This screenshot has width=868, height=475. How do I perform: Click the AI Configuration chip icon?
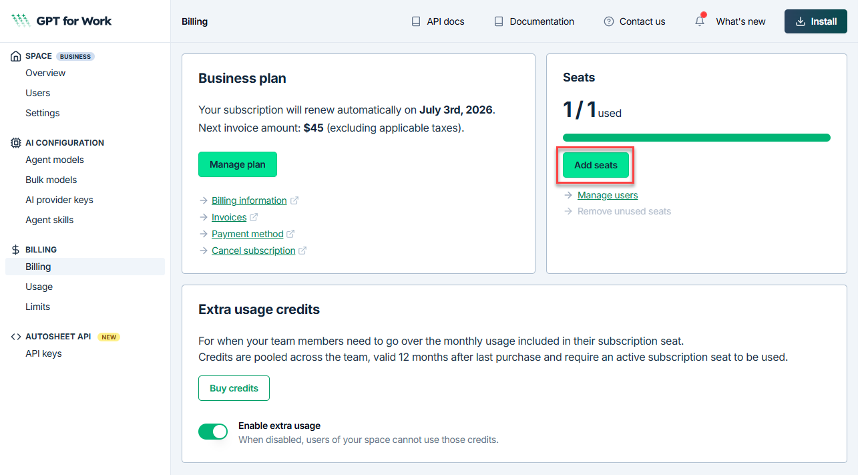coord(16,143)
